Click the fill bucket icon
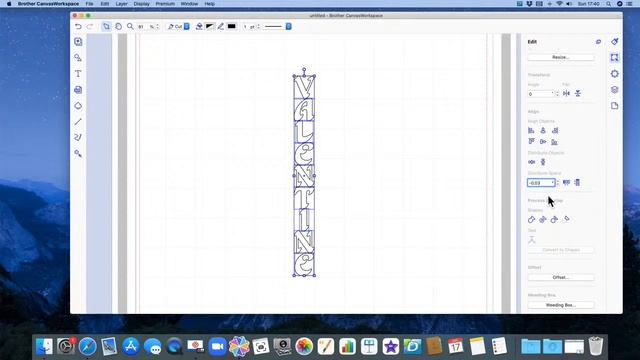This screenshot has height=360, width=640. pyautogui.click(x=199, y=27)
